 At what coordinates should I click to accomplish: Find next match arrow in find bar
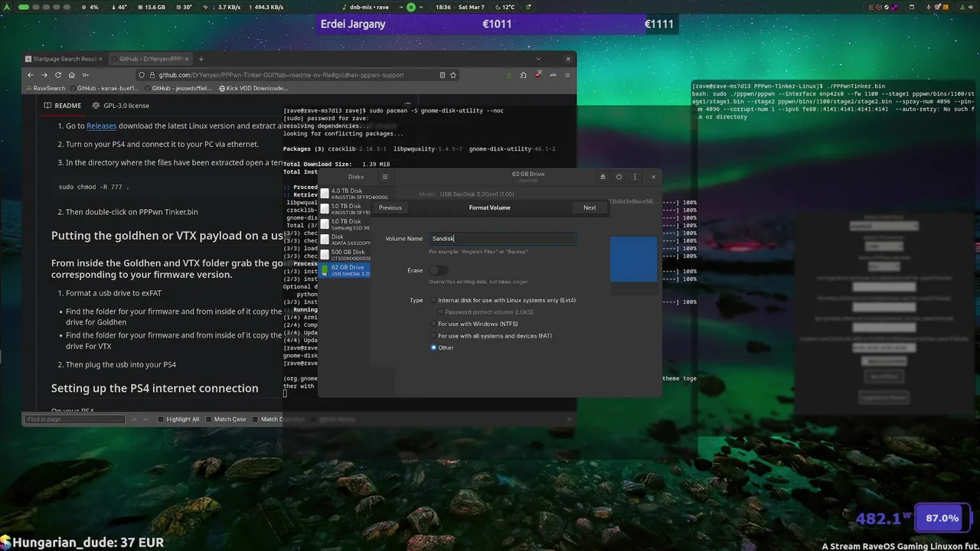tap(146, 419)
